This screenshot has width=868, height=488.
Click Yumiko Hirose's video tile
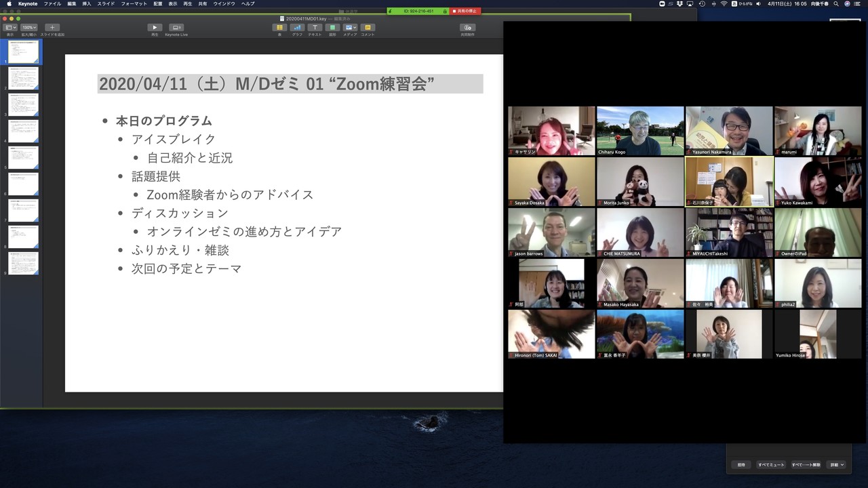pos(818,334)
